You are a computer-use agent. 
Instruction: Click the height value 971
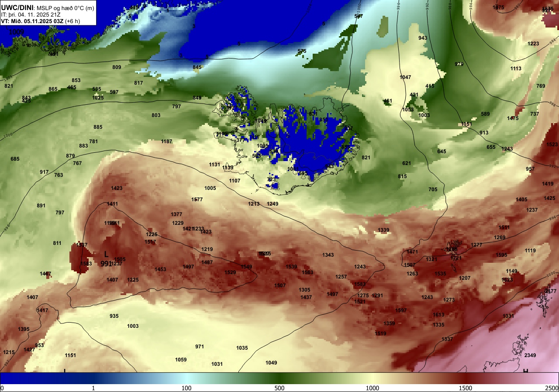[x=200, y=347]
